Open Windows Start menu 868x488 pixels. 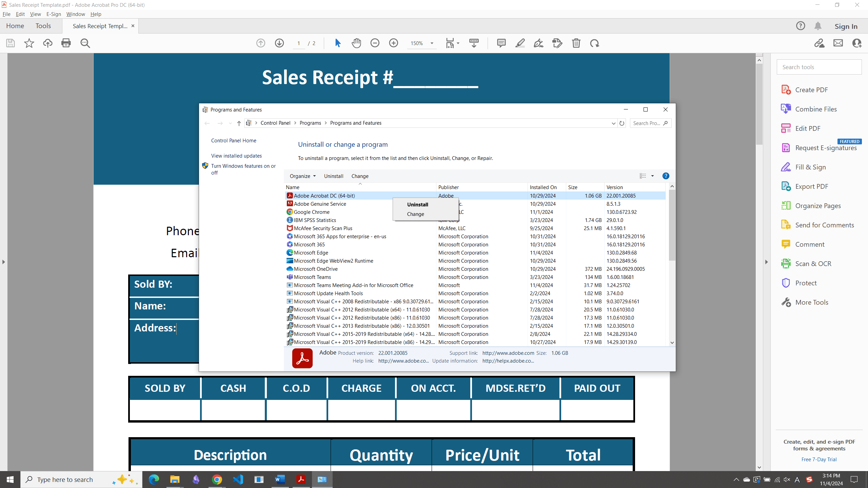pos(10,480)
